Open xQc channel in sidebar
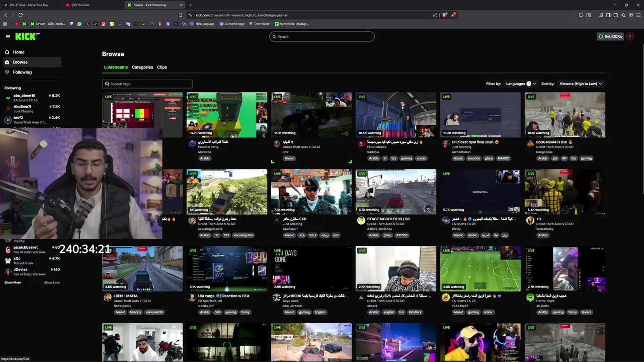The width and height of the screenshot is (644, 362). pos(32,260)
